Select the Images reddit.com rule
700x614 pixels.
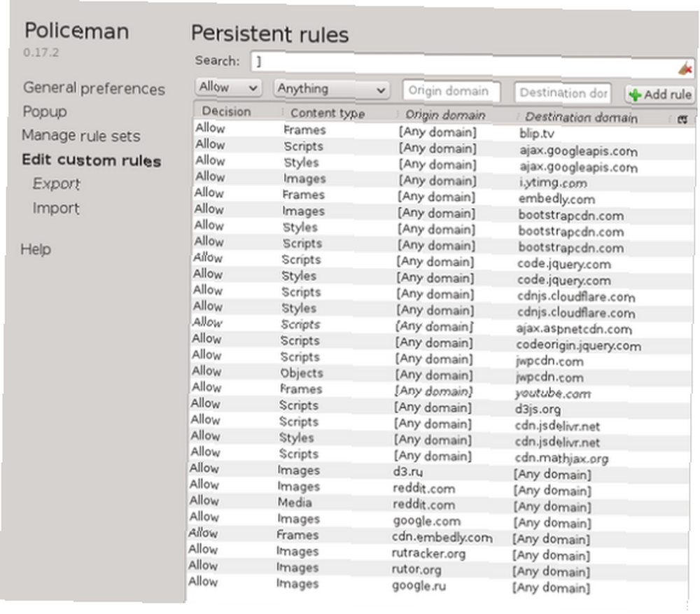pos(439,487)
